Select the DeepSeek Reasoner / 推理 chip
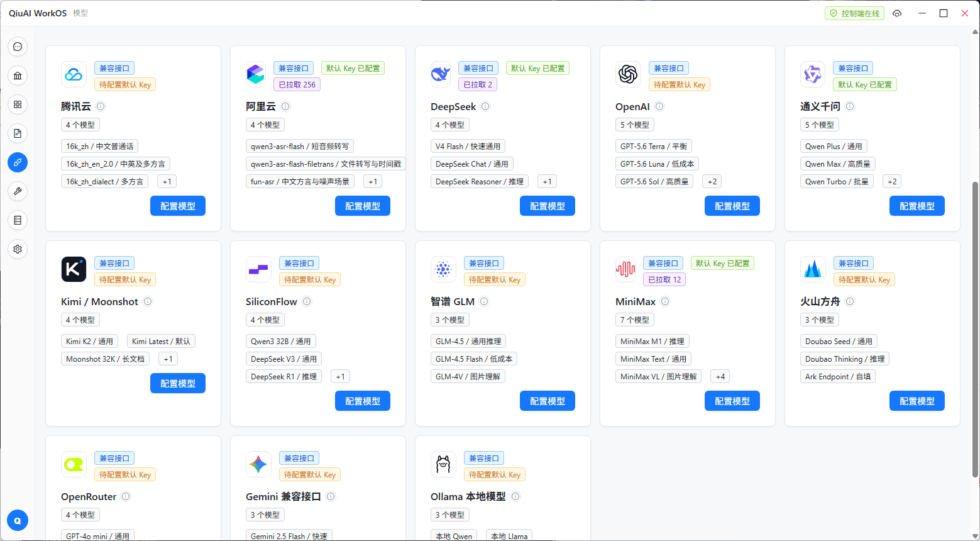The height and width of the screenshot is (541, 980). click(480, 181)
